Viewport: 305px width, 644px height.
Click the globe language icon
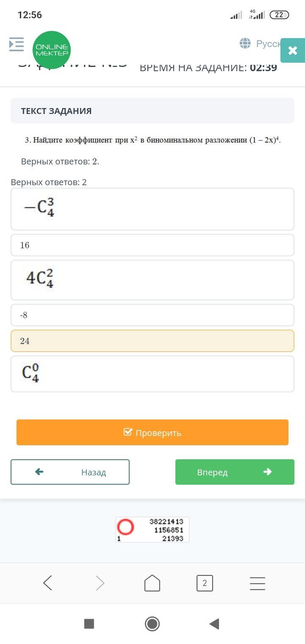245,43
